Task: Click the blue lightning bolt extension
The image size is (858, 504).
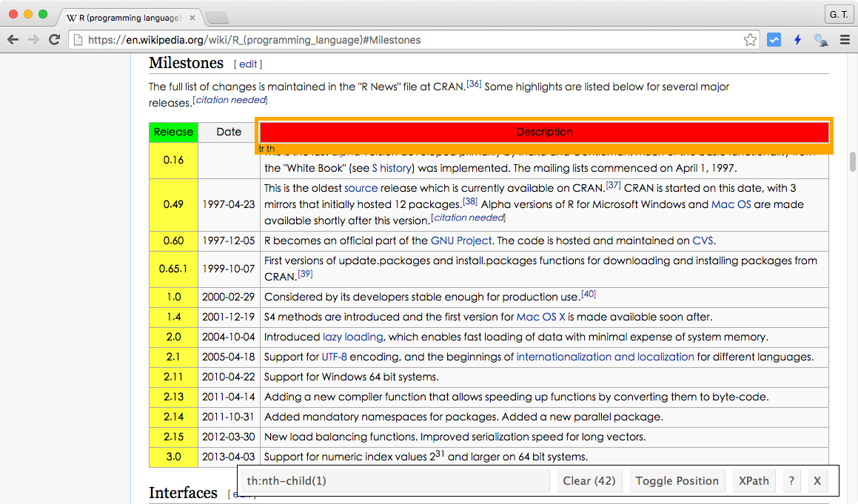Action: 797,40
